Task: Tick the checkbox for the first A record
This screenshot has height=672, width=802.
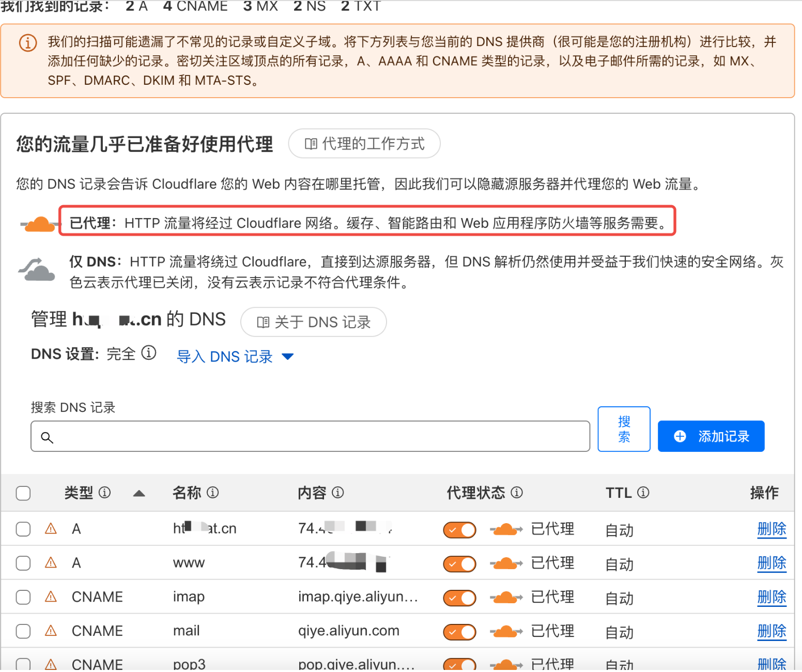Action: [x=23, y=529]
